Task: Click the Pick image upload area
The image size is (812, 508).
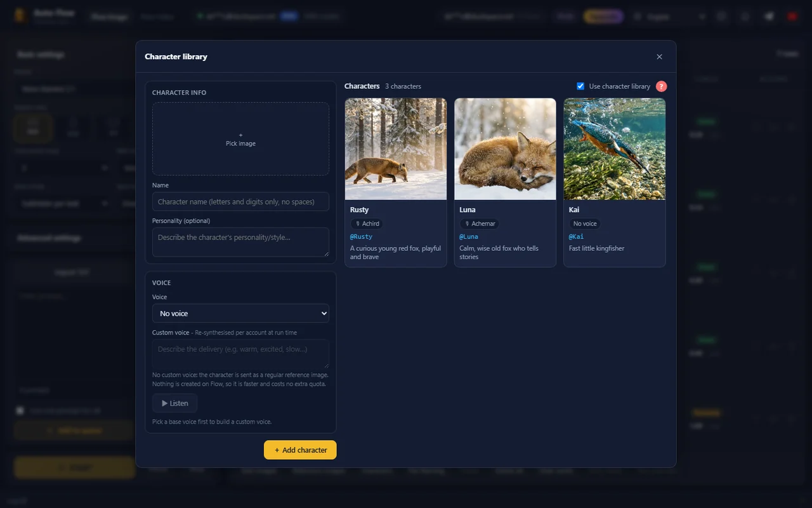Action: (x=240, y=139)
